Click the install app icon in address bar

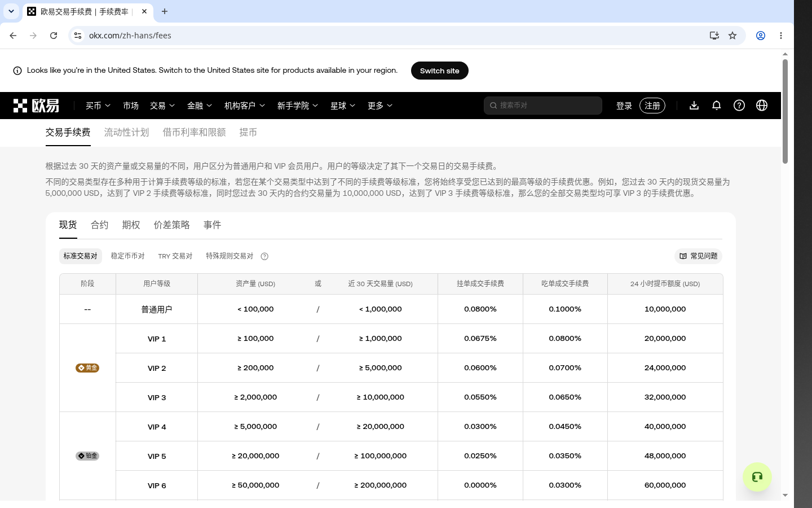click(714, 36)
